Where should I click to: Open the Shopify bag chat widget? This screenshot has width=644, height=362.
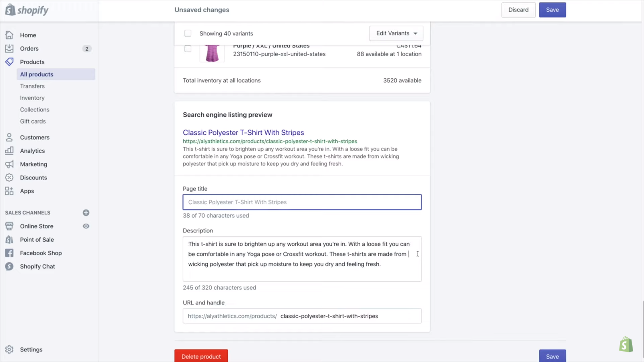pyautogui.click(x=626, y=345)
